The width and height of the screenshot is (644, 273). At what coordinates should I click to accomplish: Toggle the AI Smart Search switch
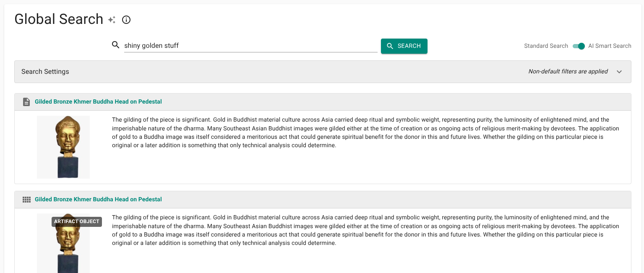579,46
